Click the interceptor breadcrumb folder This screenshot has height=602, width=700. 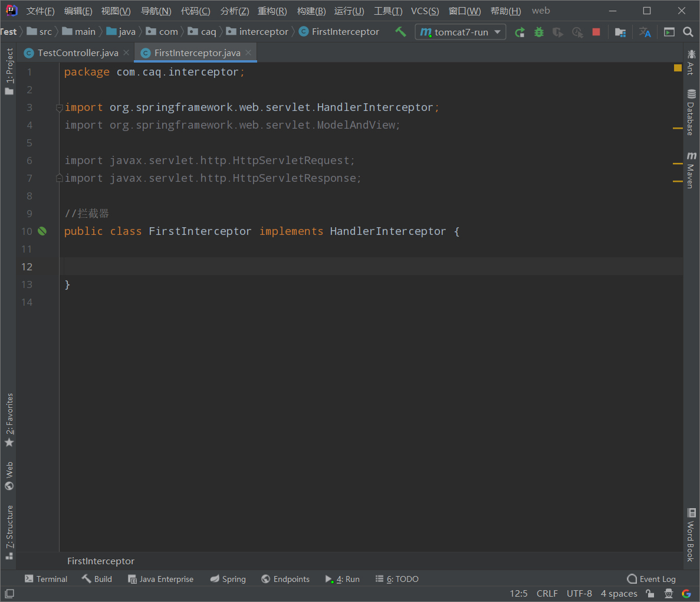257,32
